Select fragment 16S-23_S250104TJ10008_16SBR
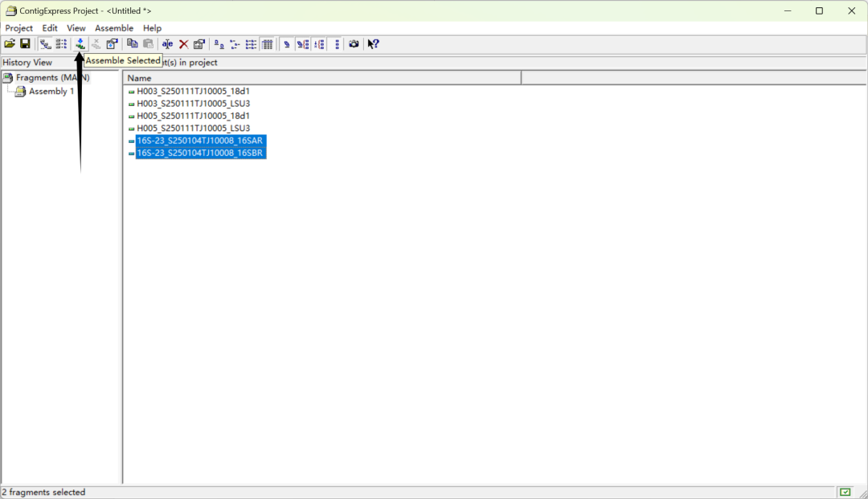868x499 pixels. [200, 153]
